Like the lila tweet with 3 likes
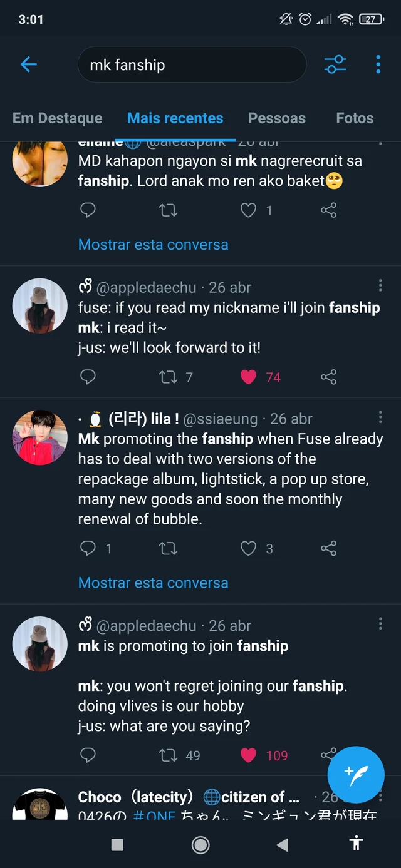Viewport: 401px width, 868px height. 249,548
